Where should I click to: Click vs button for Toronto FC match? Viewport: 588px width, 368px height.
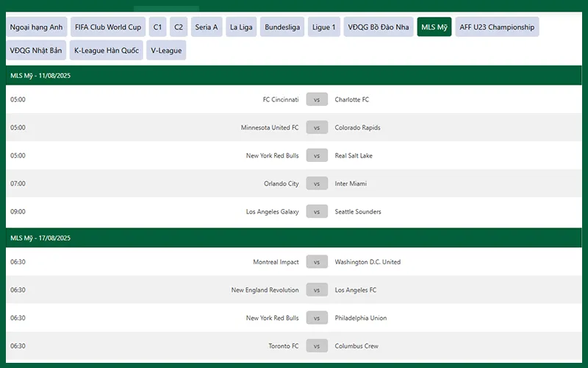(x=317, y=346)
